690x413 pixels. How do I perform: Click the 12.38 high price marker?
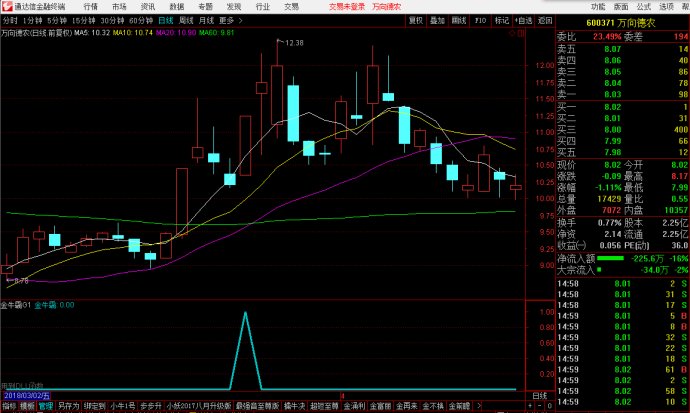tap(294, 43)
